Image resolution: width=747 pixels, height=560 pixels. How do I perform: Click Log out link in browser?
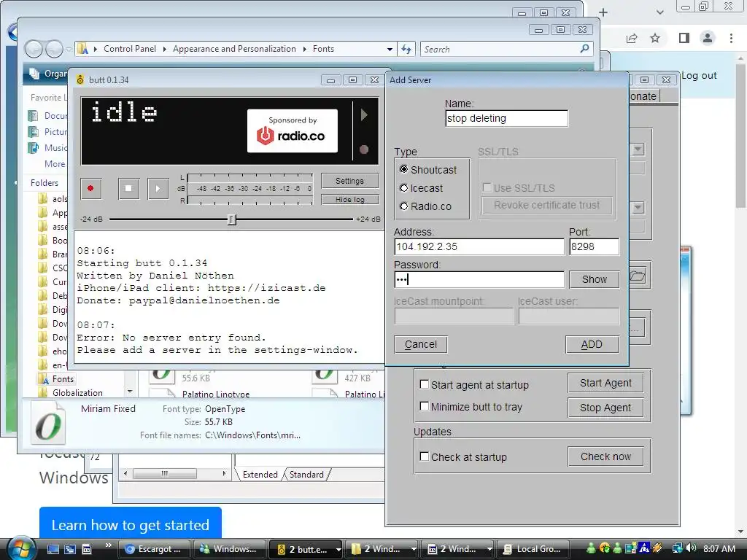pyautogui.click(x=699, y=75)
